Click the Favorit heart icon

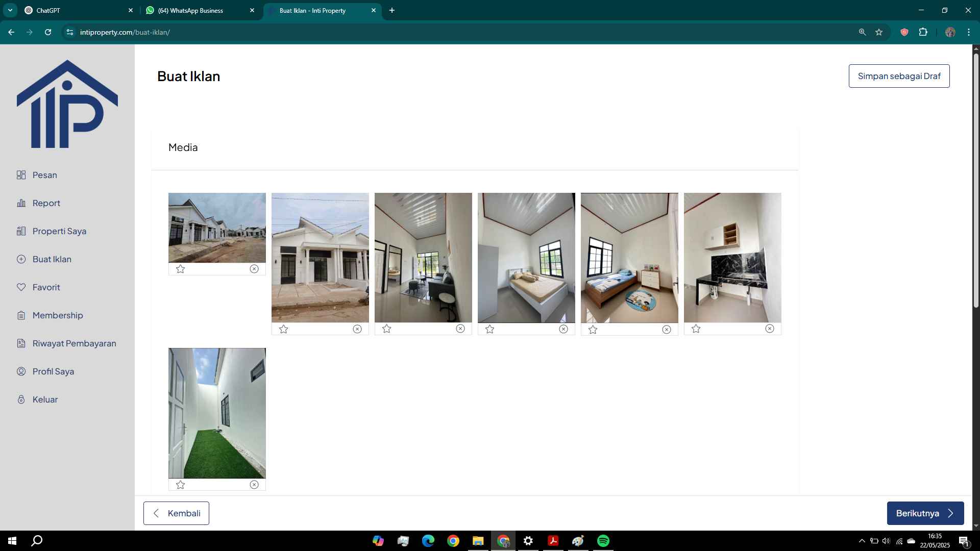point(21,287)
